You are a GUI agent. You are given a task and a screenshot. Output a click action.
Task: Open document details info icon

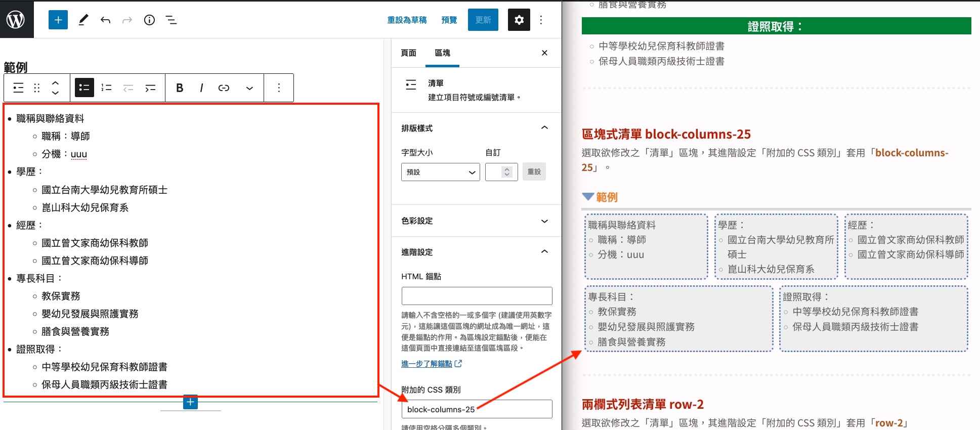(149, 20)
